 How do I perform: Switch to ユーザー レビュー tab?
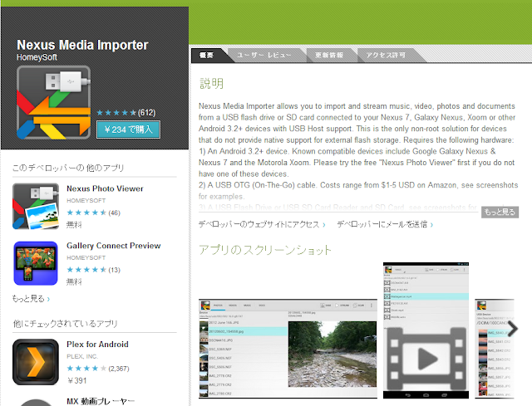(x=264, y=55)
